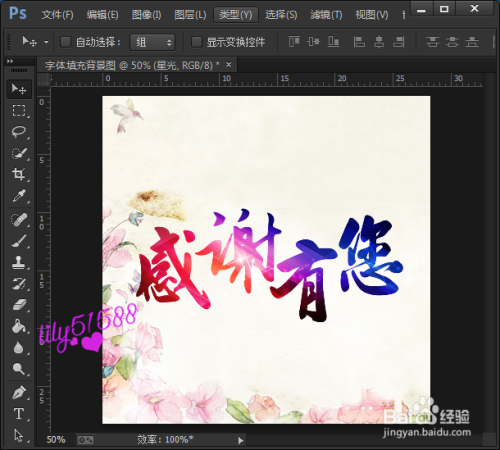Select the Lasso tool

pyautogui.click(x=19, y=132)
